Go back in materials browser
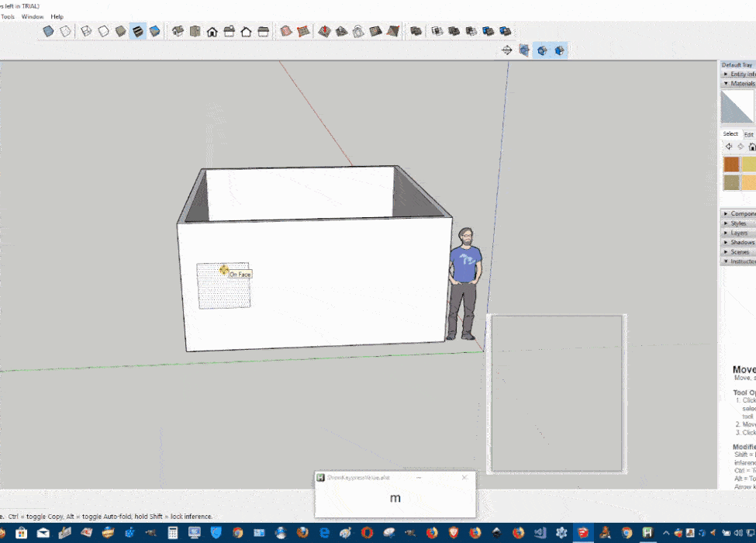This screenshot has width=756, height=543. [x=729, y=147]
